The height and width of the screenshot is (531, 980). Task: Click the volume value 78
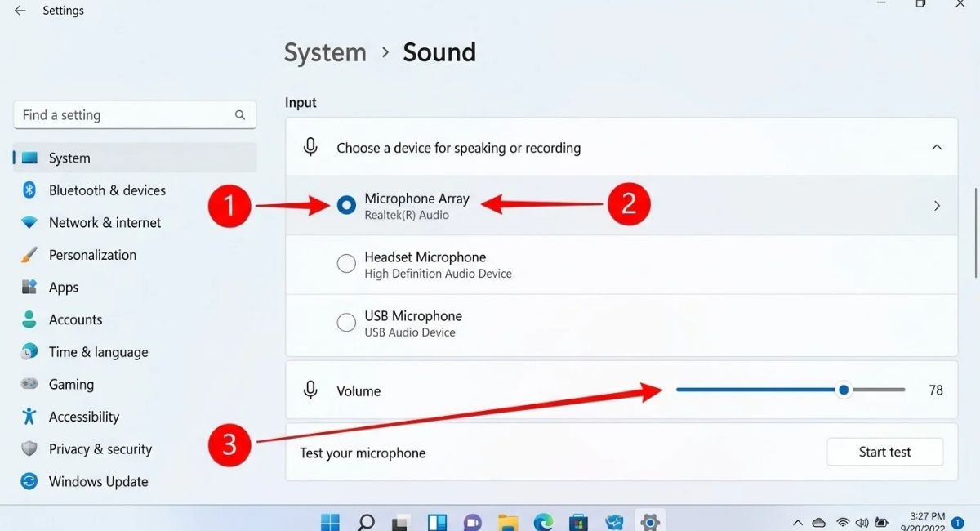click(936, 390)
